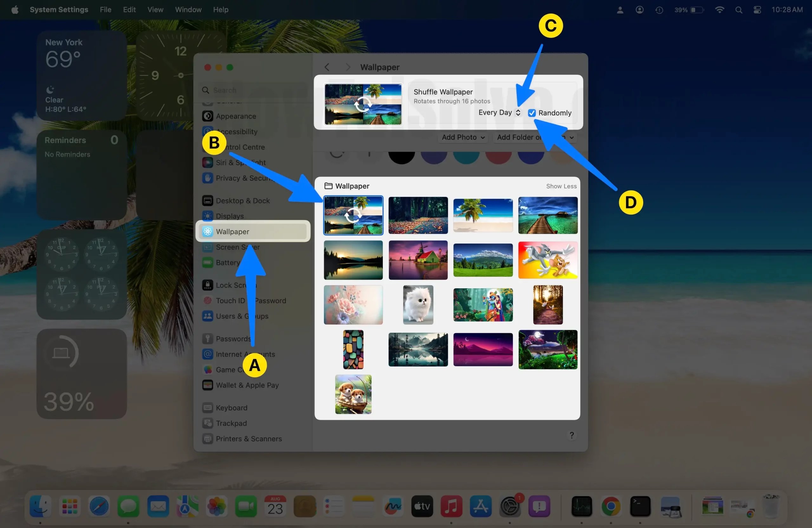Click the help question mark button

click(x=572, y=435)
